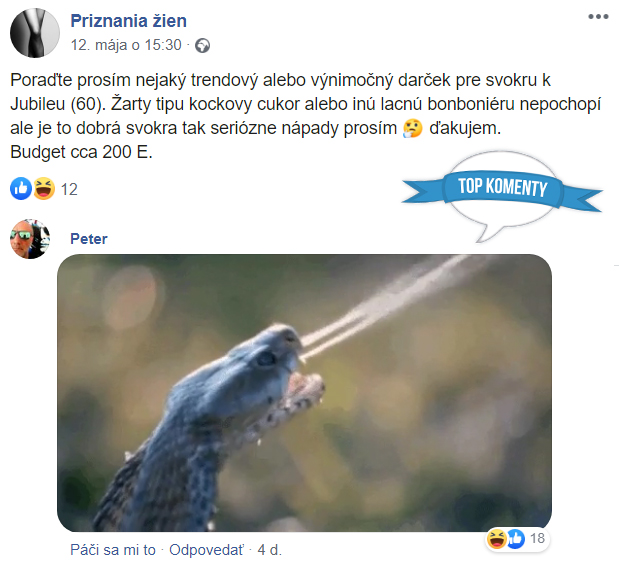Screen dimensions: 619x561
Task: Click the thumbs-up icon on the comment reactions
Action: [x=516, y=538]
